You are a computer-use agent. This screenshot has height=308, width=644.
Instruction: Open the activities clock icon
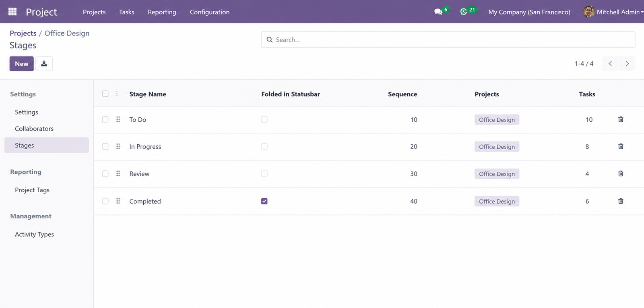point(464,12)
